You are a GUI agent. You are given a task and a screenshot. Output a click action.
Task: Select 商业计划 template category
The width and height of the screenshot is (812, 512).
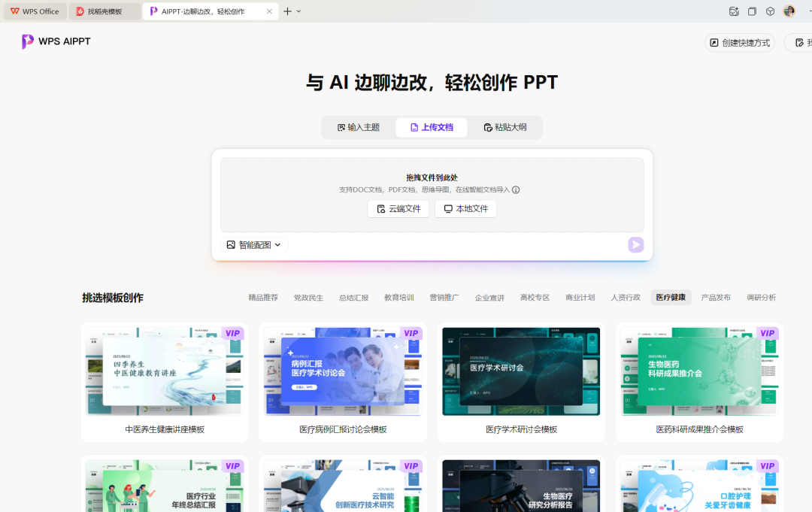(580, 298)
